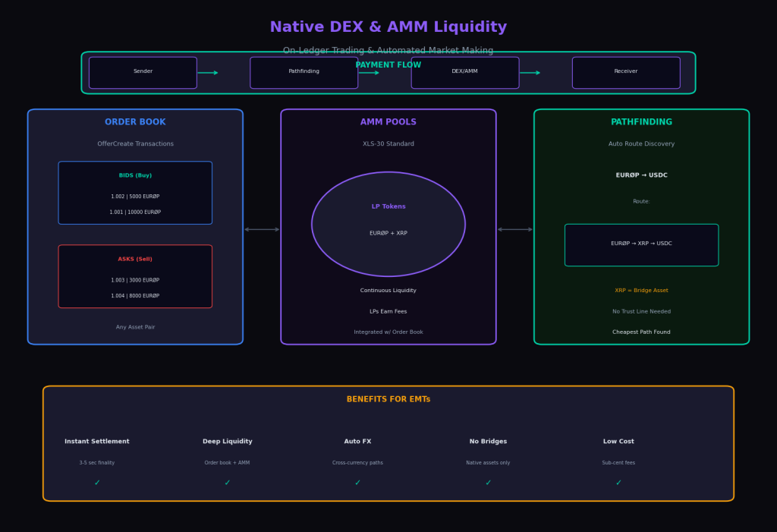Click the ASKS (Sell) box

[x=135, y=276]
